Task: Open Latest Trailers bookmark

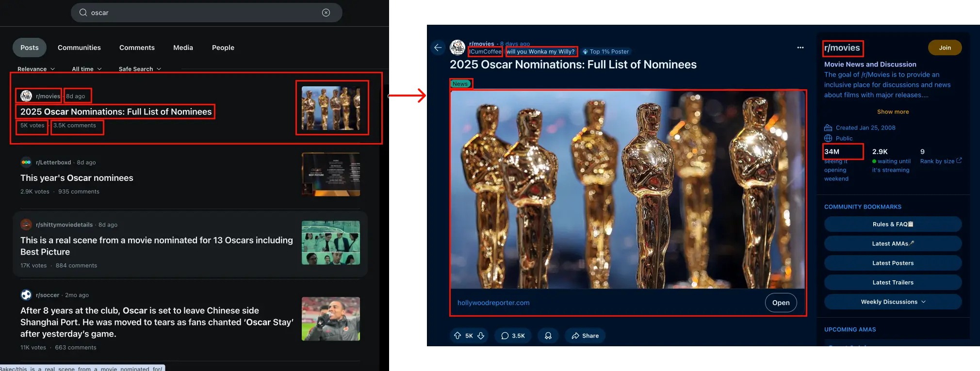Action: pyautogui.click(x=893, y=282)
